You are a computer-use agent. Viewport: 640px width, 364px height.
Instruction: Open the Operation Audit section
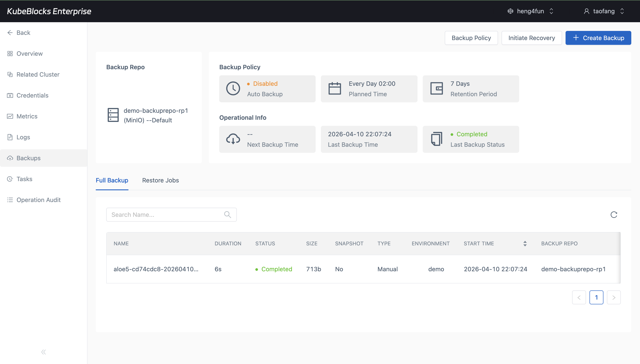39,200
